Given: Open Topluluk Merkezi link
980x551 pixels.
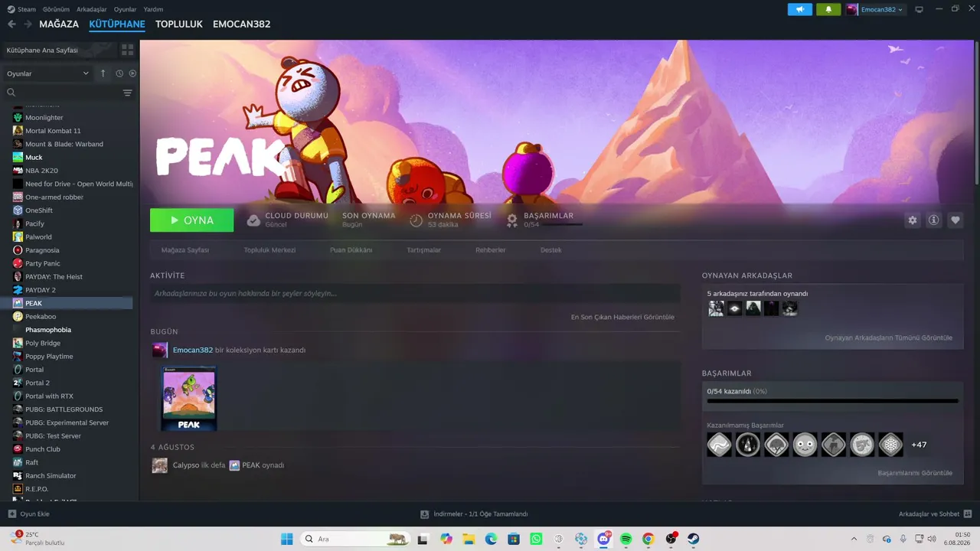Looking at the screenshot, I should [x=269, y=250].
